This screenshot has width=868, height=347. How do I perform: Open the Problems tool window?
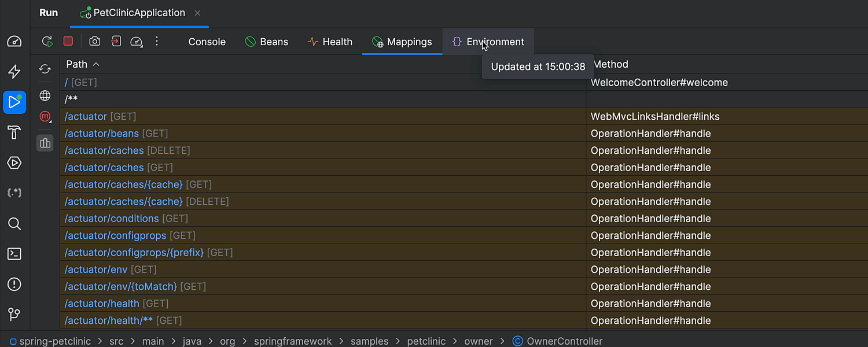(14, 284)
